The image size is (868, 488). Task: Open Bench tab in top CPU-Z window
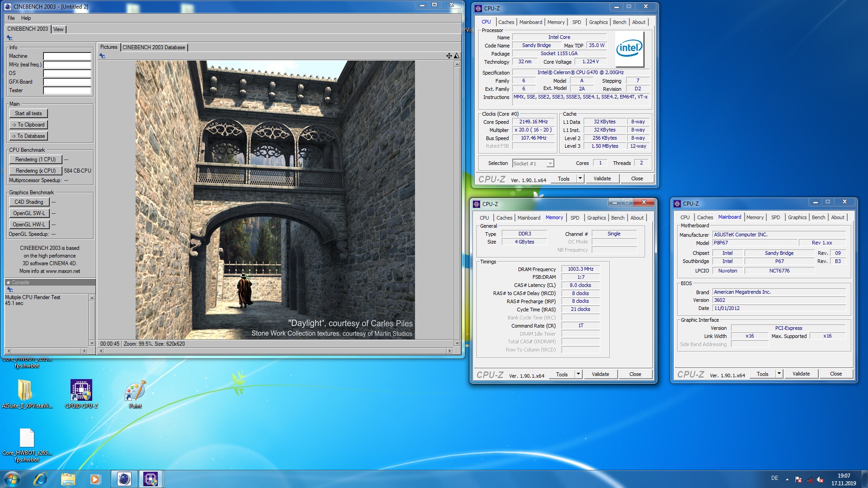tap(619, 22)
